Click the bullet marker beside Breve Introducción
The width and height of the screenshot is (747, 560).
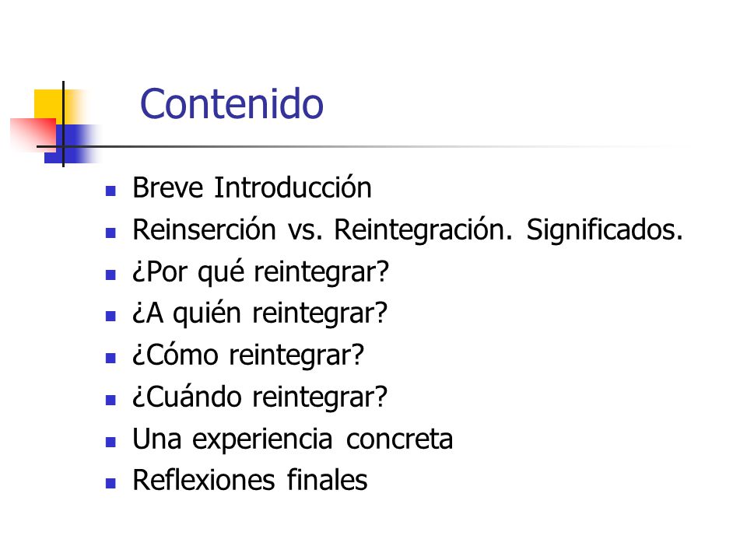[x=110, y=191]
